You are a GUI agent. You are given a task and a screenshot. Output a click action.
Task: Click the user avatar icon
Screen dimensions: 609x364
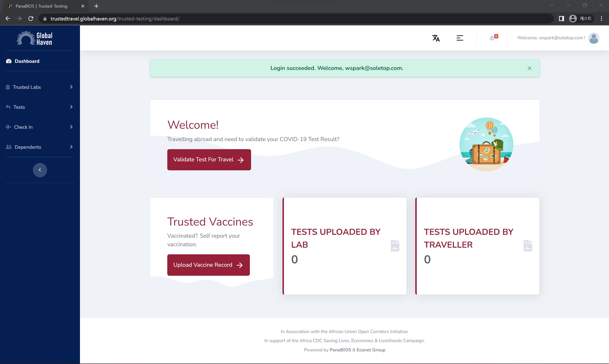point(594,38)
